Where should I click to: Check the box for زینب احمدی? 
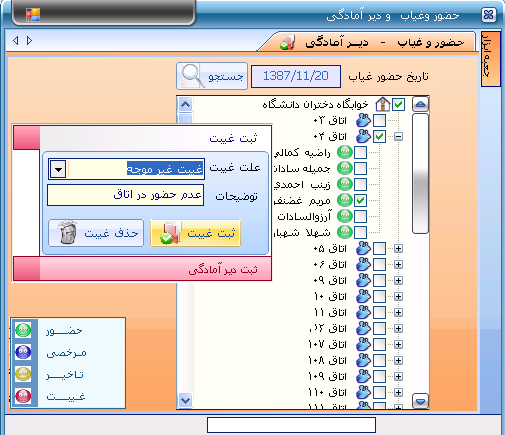360,184
